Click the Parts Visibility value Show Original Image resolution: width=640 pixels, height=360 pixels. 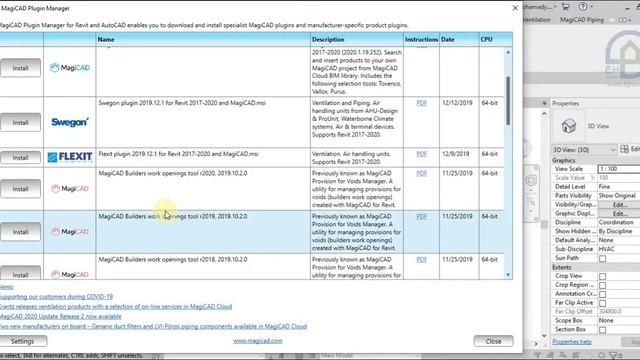(618, 196)
